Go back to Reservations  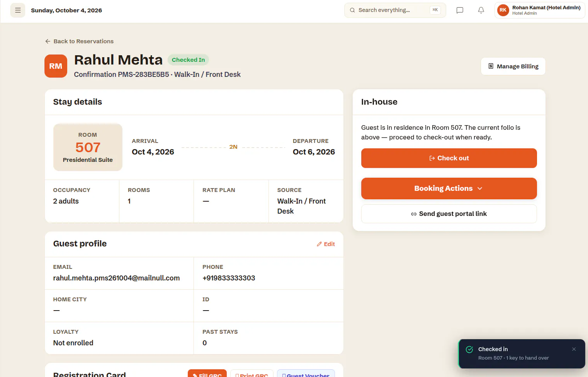coord(79,41)
